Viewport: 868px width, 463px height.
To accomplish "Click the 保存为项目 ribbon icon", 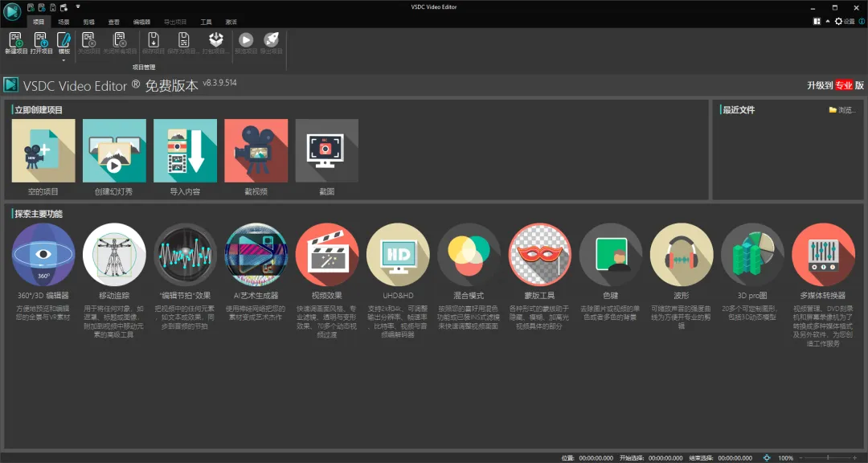I will click(183, 40).
